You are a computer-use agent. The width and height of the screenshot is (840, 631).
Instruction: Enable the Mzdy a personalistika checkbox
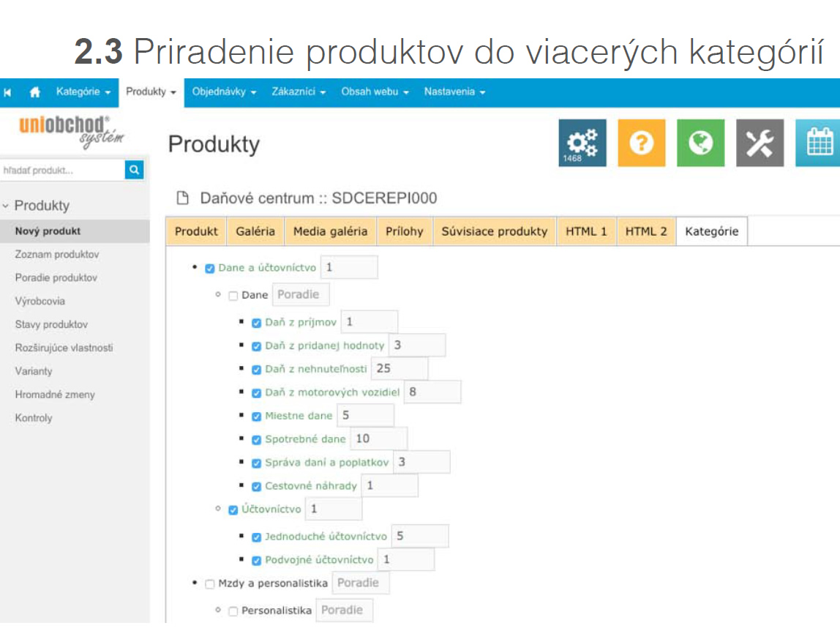click(210, 584)
